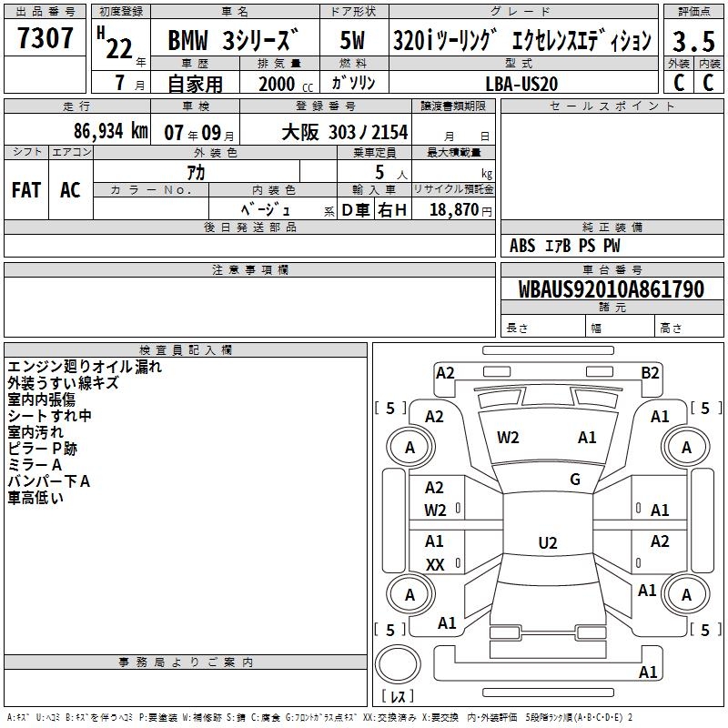
Task: Click the B2 mark on the diagram
Action: [650, 373]
